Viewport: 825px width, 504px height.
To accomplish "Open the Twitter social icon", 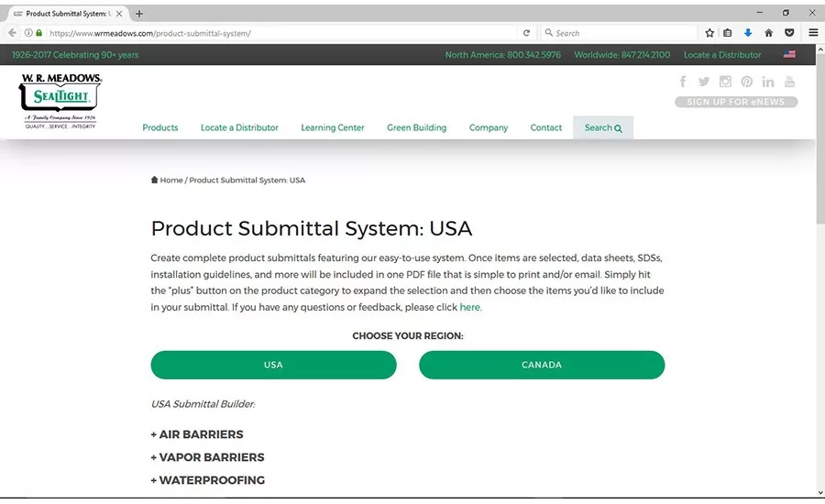I will pyautogui.click(x=704, y=82).
